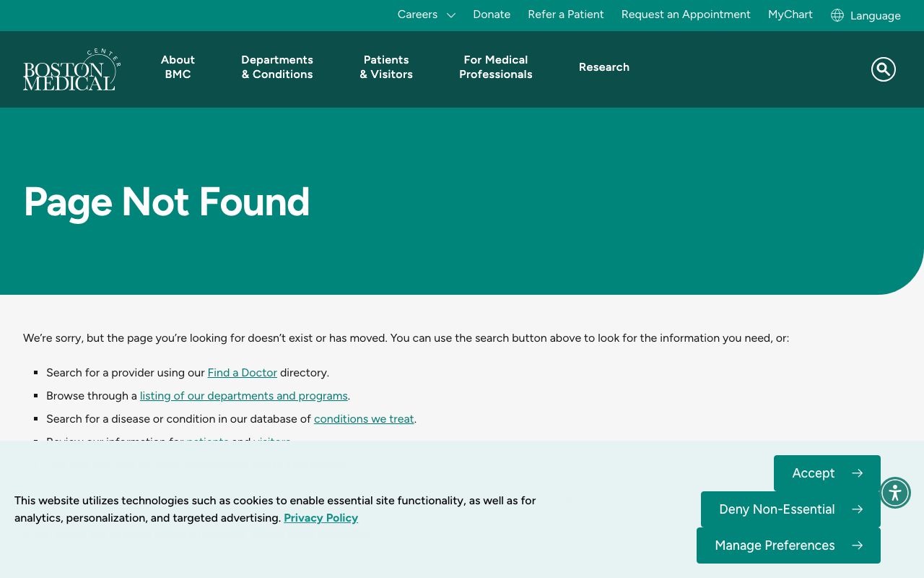Click the arrow on Manage Preferences

pyautogui.click(x=857, y=545)
